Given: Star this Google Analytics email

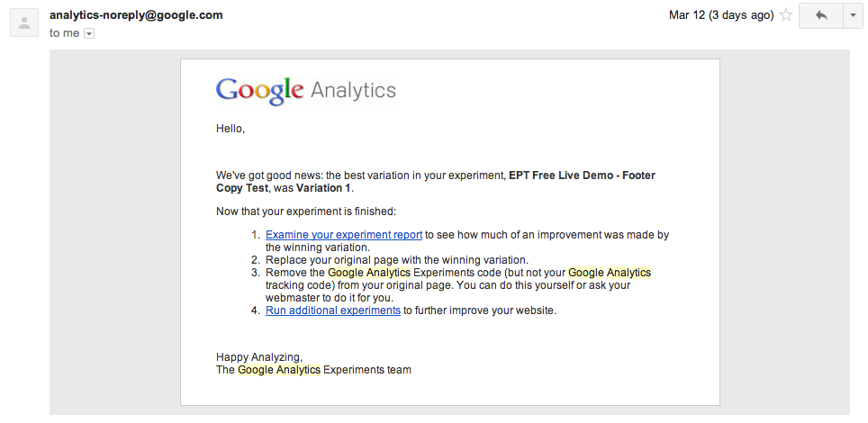Looking at the screenshot, I should pos(785,15).
